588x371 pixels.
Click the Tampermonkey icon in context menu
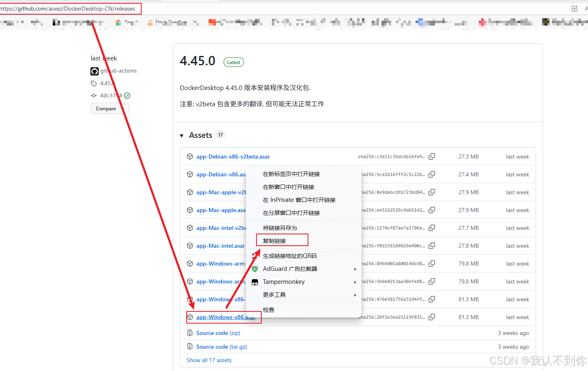click(255, 282)
